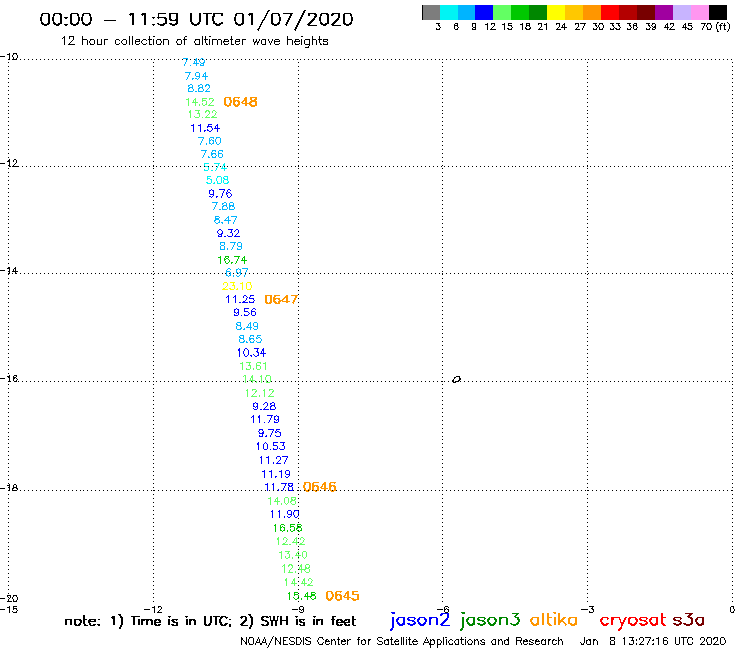Pick the orange swatch in the color scale
Viewport: 740px width, 650px height.
[592, 13]
